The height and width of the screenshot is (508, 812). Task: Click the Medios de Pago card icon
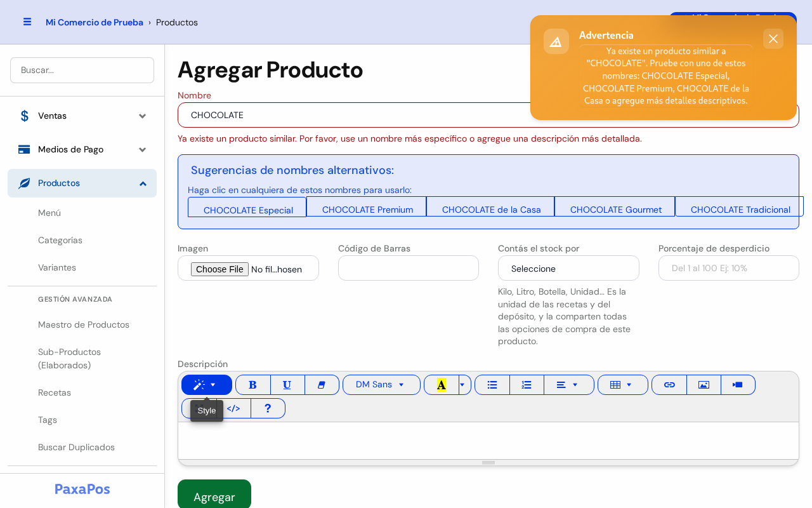[24, 149]
